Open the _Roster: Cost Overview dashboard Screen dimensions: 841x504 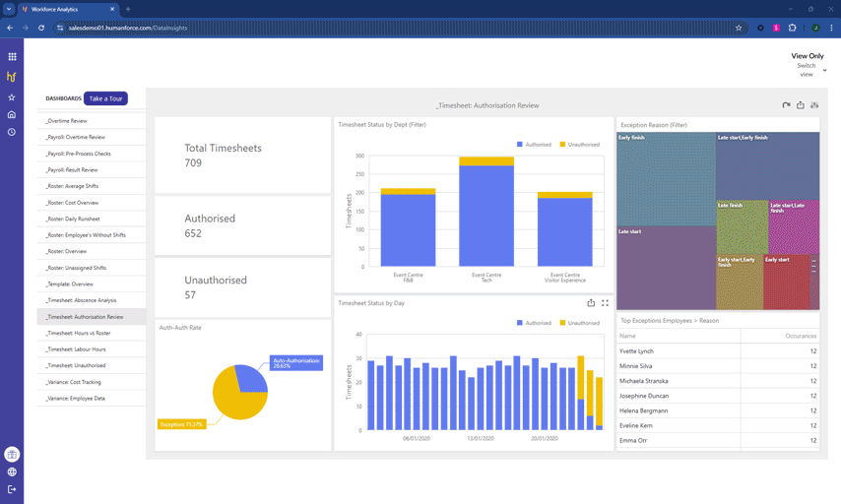(x=72, y=203)
